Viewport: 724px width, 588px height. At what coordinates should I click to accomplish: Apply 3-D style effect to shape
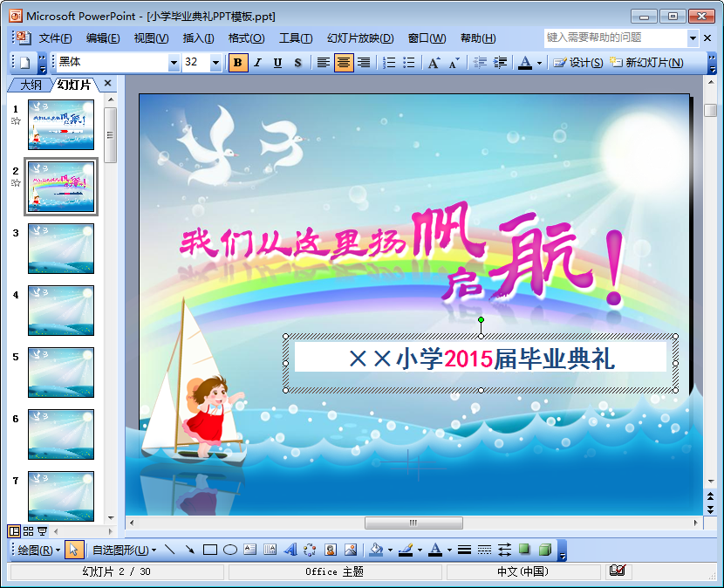pos(545,550)
